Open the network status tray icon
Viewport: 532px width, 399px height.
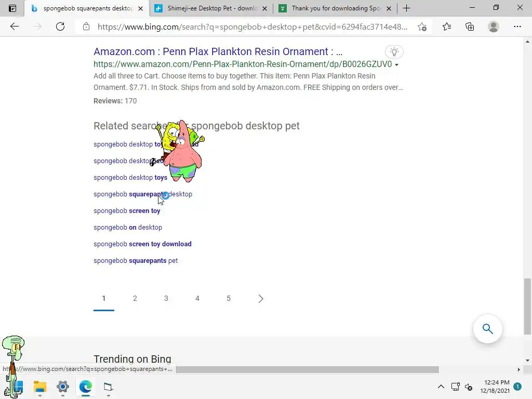click(455, 387)
